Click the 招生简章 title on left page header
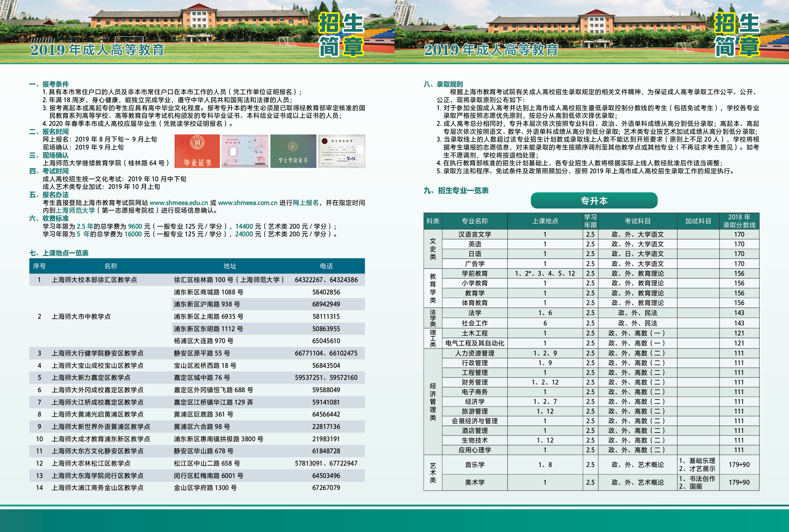The width and height of the screenshot is (789, 532). [341, 35]
